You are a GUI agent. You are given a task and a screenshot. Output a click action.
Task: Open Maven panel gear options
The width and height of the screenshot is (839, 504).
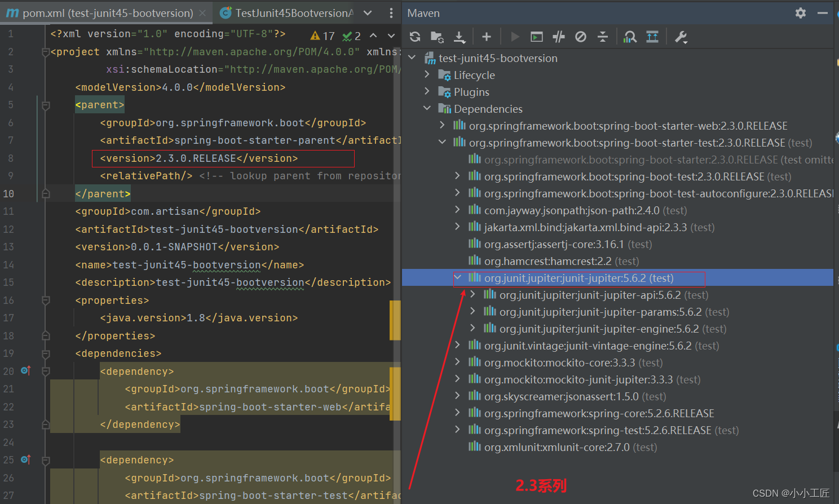[x=801, y=13]
